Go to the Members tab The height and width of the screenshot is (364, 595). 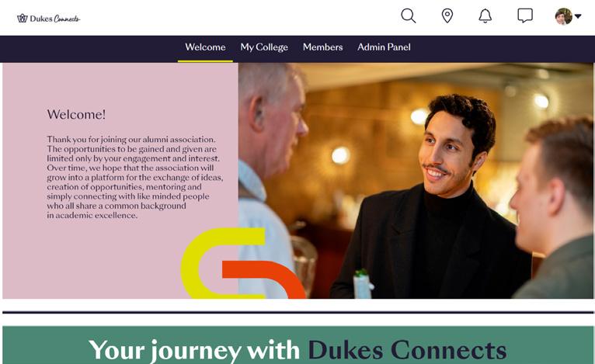322,47
